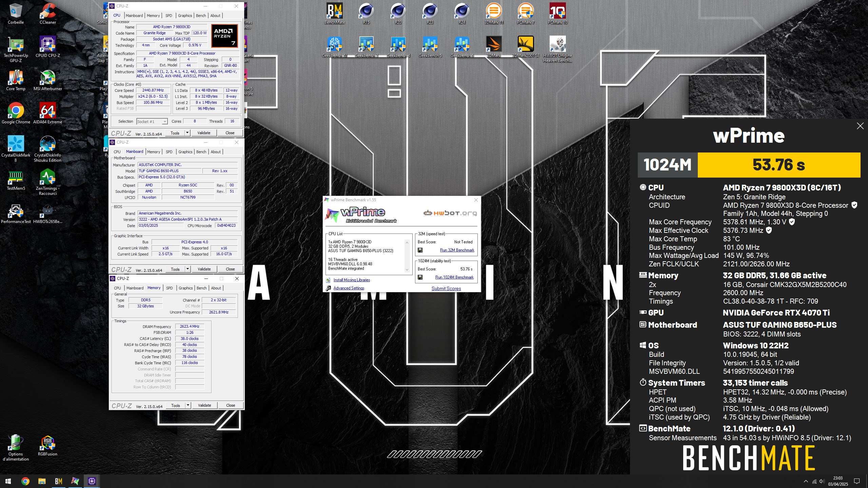
Task: Open the Geekbench 6 desktop icon
Action: coord(462,47)
